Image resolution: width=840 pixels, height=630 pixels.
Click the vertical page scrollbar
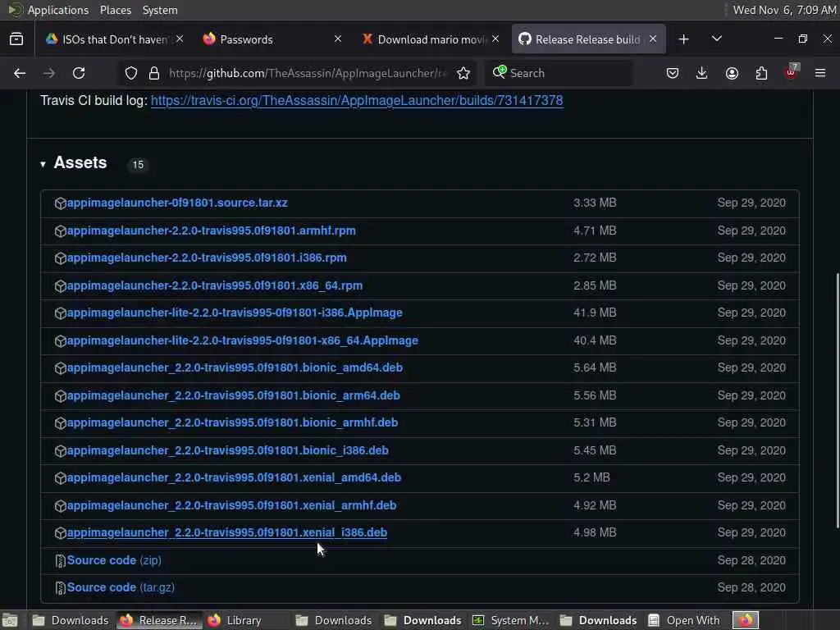837,400
